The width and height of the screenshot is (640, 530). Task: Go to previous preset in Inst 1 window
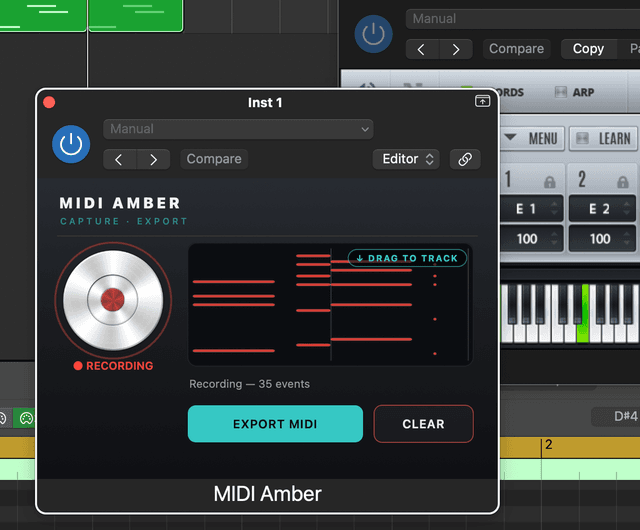[x=119, y=159]
